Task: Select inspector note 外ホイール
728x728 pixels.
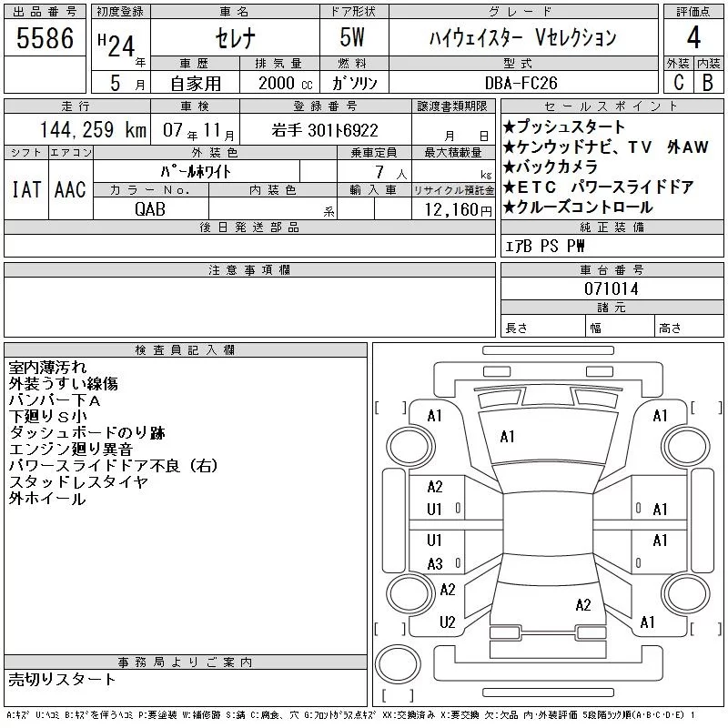Action: (x=47, y=498)
